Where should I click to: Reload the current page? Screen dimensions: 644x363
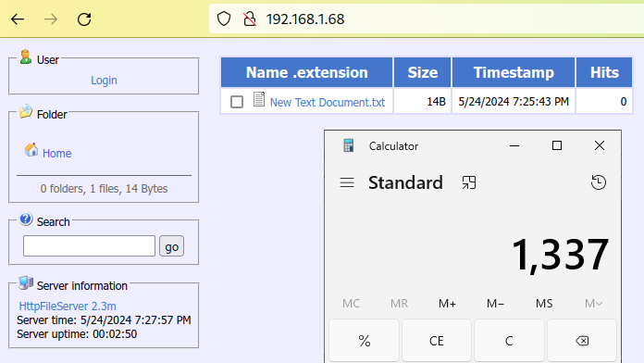84,19
